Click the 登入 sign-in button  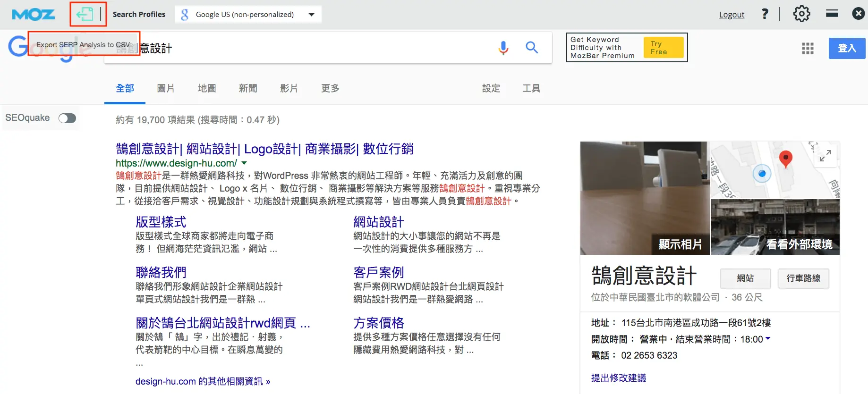847,48
